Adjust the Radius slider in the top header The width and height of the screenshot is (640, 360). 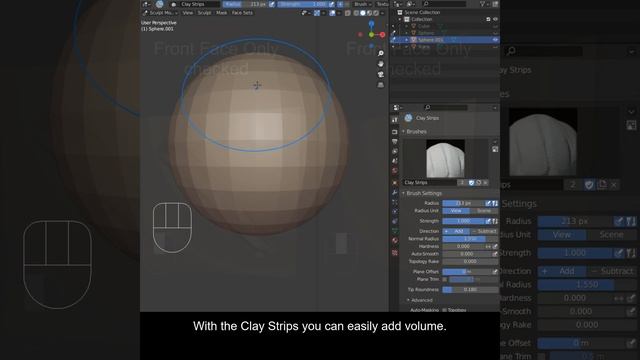[x=244, y=4]
